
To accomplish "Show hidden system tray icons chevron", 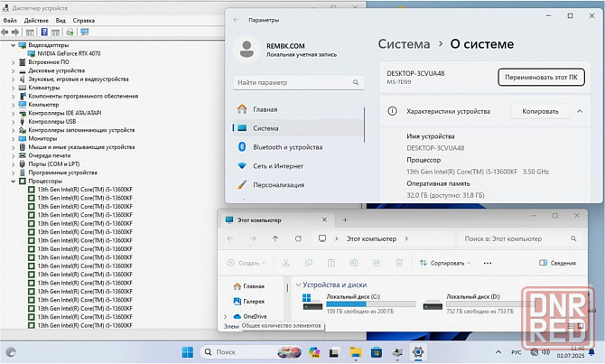I will pos(498,352).
